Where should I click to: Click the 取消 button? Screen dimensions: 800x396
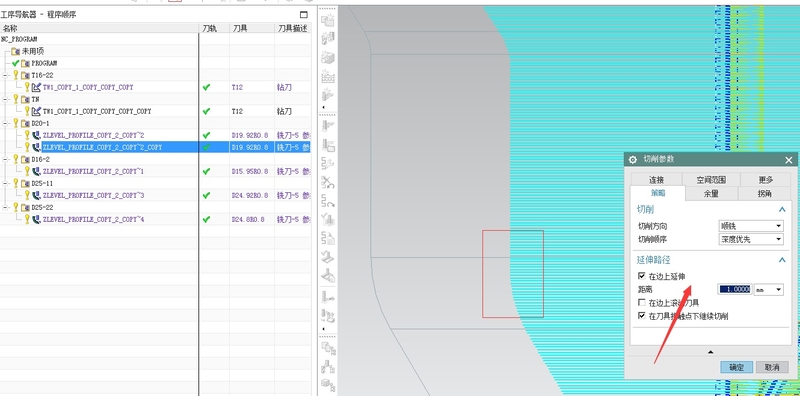pos(772,367)
